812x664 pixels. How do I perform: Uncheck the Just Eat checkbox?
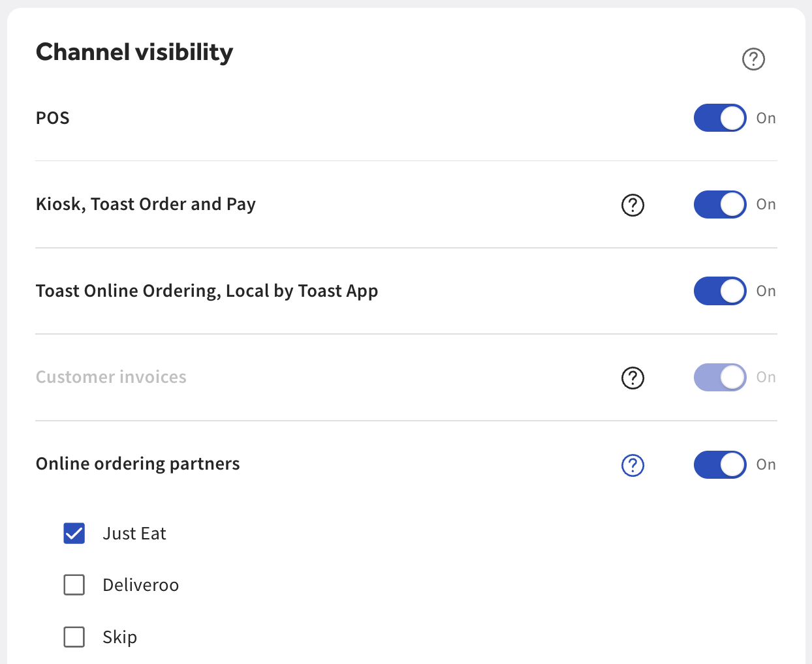click(x=74, y=534)
